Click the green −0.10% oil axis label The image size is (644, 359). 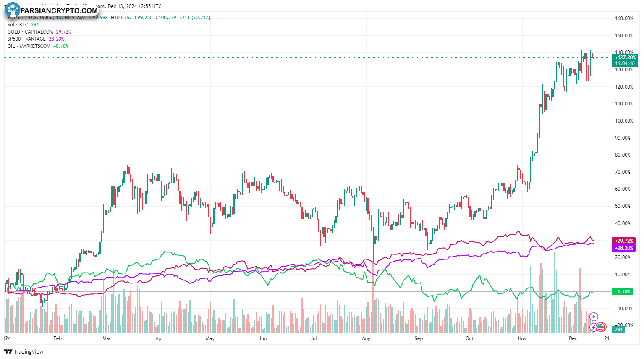tap(622, 292)
